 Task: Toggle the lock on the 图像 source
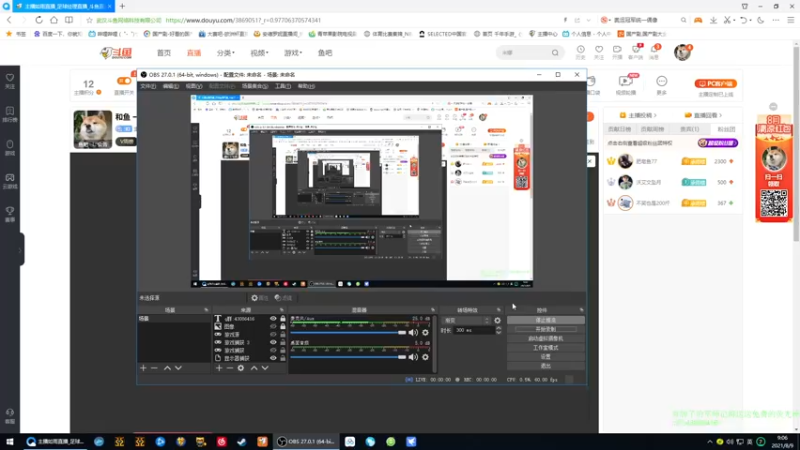283,327
